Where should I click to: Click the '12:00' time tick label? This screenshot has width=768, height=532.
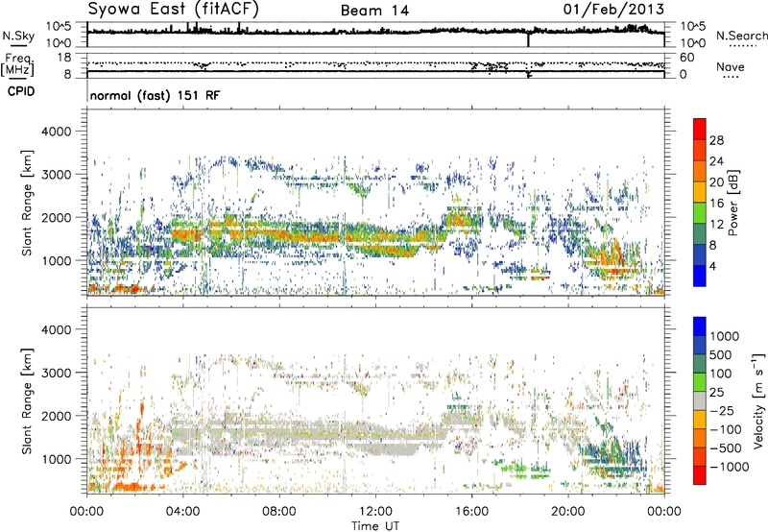click(x=375, y=512)
